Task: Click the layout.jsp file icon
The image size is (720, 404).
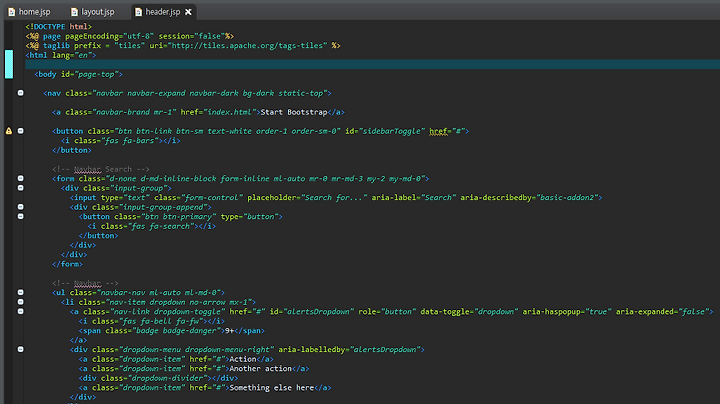Action: pyautogui.click(x=74, y=12)
